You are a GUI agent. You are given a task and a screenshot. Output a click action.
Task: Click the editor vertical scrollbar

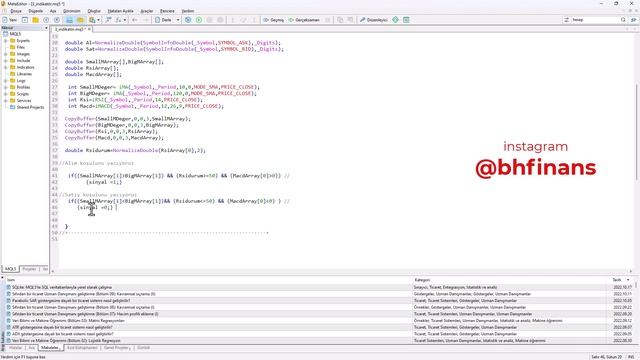[x=636, y=131]
